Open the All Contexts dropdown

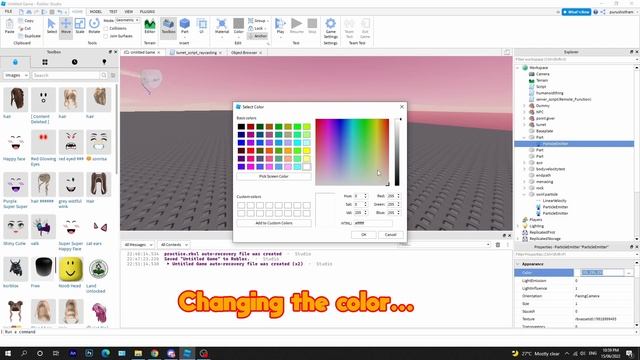(x=174, y=244)
